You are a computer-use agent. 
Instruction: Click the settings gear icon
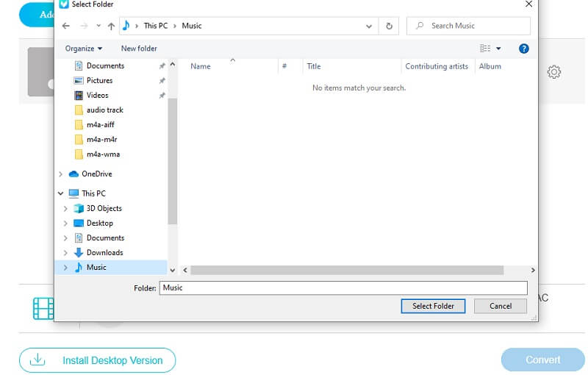(554, 72)
